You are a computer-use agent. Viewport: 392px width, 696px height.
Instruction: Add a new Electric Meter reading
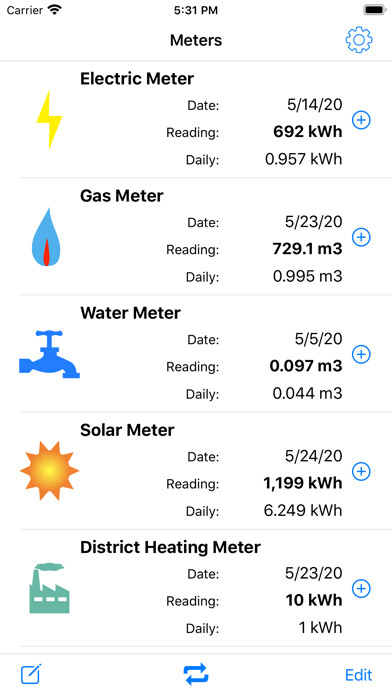361,120
